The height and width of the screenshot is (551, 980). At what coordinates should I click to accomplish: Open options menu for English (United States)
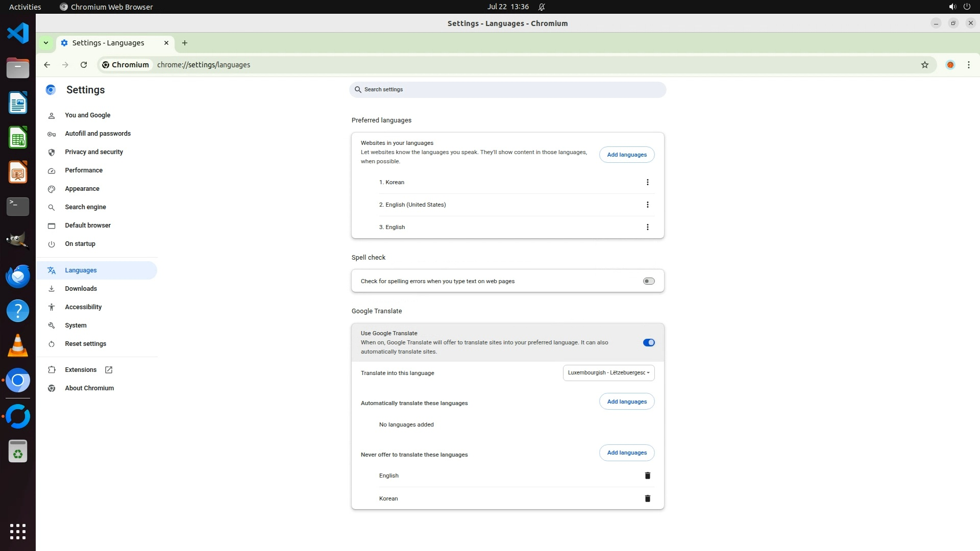(647, 205)
